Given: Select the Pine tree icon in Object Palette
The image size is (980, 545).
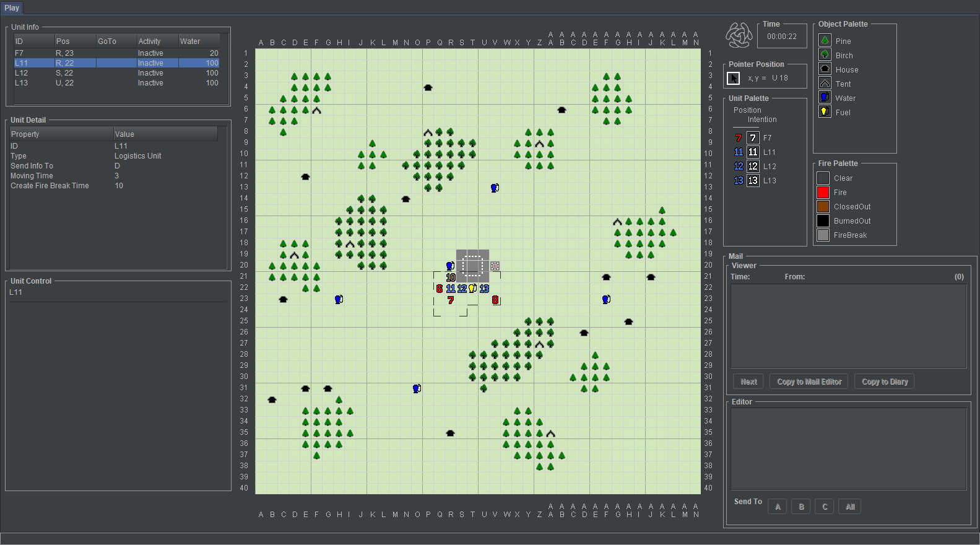Looking at the screenshot, I should pos(825,41).
